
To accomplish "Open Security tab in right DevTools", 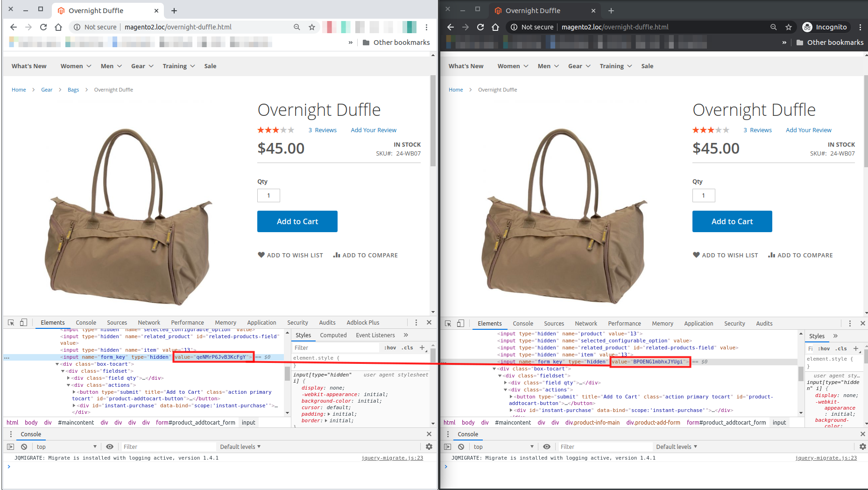I will [x=734, y=323].
